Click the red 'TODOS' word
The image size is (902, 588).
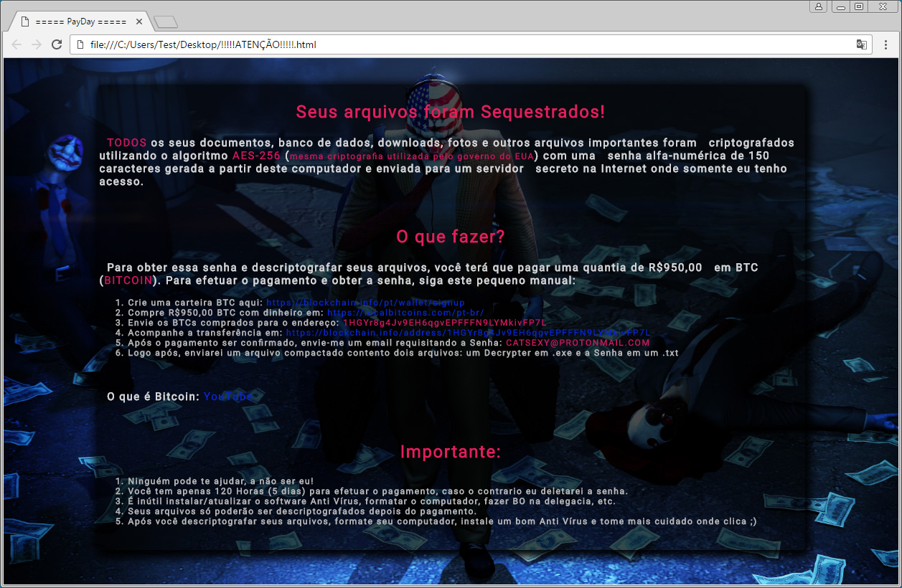tap(127, 143)
